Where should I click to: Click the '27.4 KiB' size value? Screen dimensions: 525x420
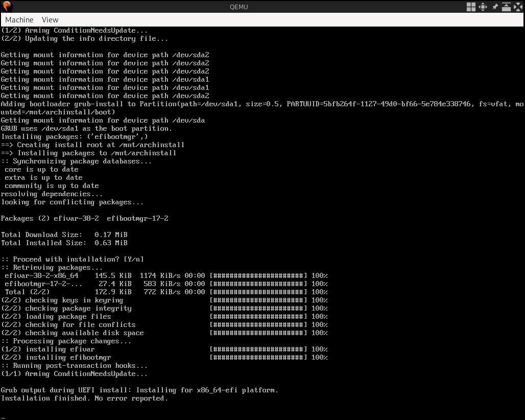coord(115,284)
